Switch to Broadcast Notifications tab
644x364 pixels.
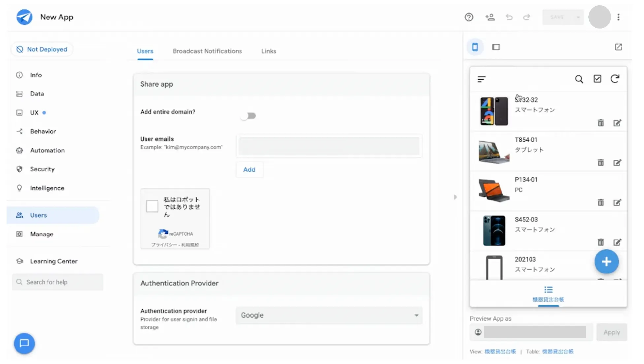pos(207,51)
